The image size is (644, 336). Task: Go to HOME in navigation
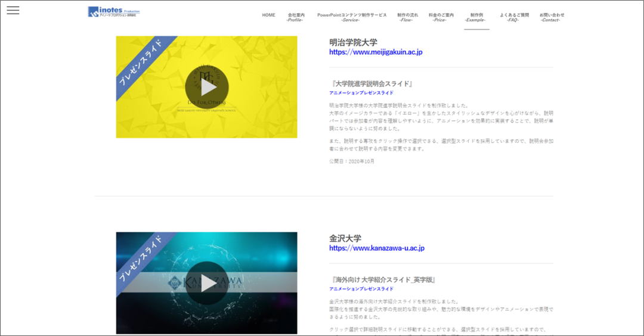click(268, 15)
